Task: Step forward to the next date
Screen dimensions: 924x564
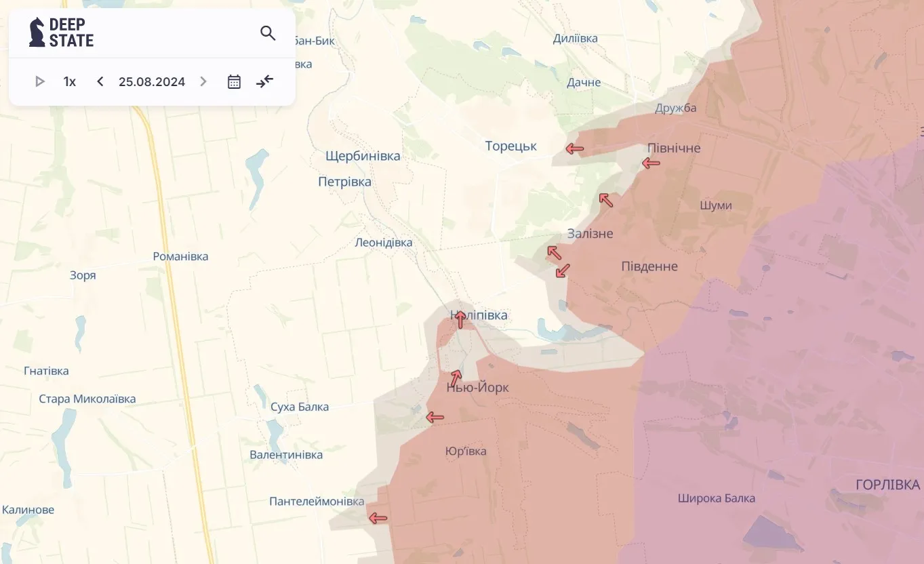Action: coord(203,81)
